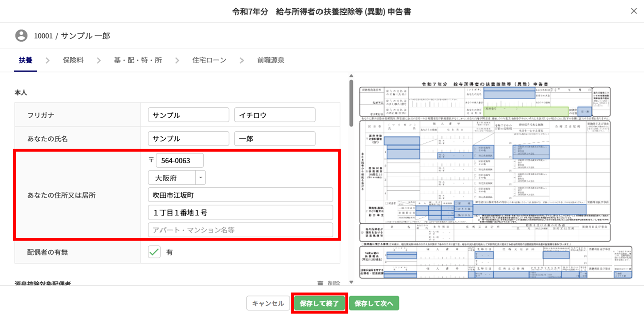This screenshot has width=644, height=319.
Task: Click the chevron arrow after the 扶養 tab
Action: pos(48,60)
